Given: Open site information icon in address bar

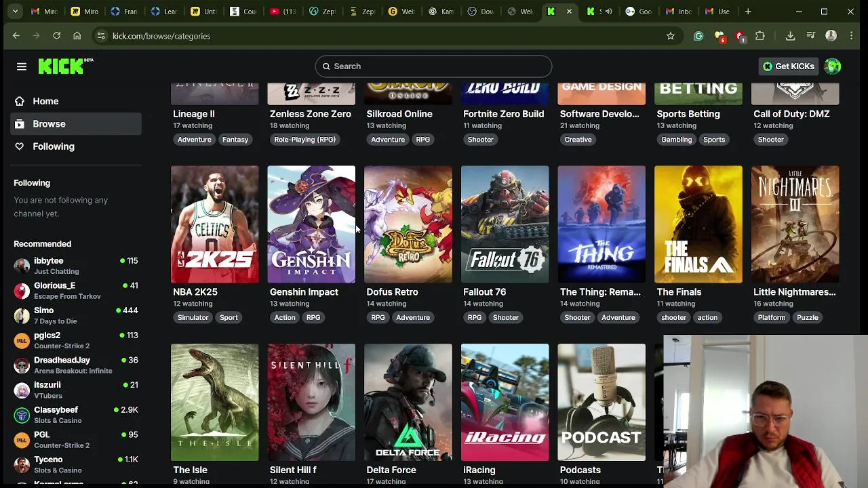Looking at the screenshot, I should pos(100,36).
